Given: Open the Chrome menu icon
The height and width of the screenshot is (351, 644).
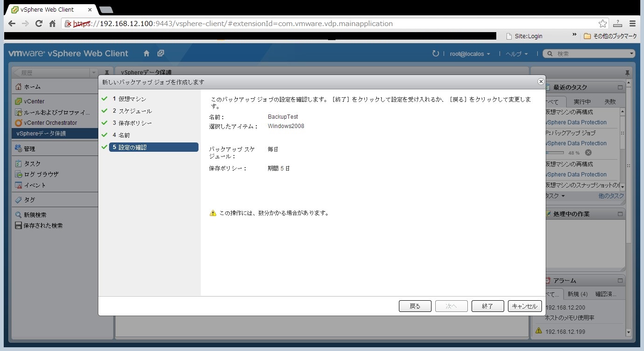Looking at the screenshot, I should click(x=632, y=23).
